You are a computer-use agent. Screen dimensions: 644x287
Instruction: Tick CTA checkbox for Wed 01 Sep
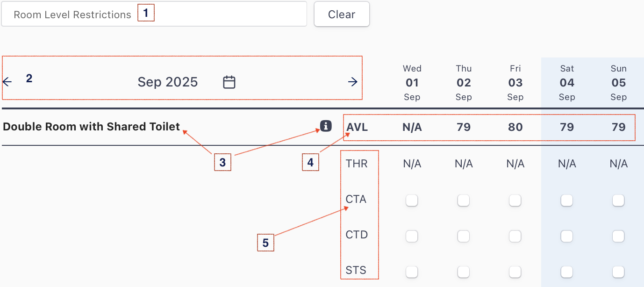click(412, 201)
